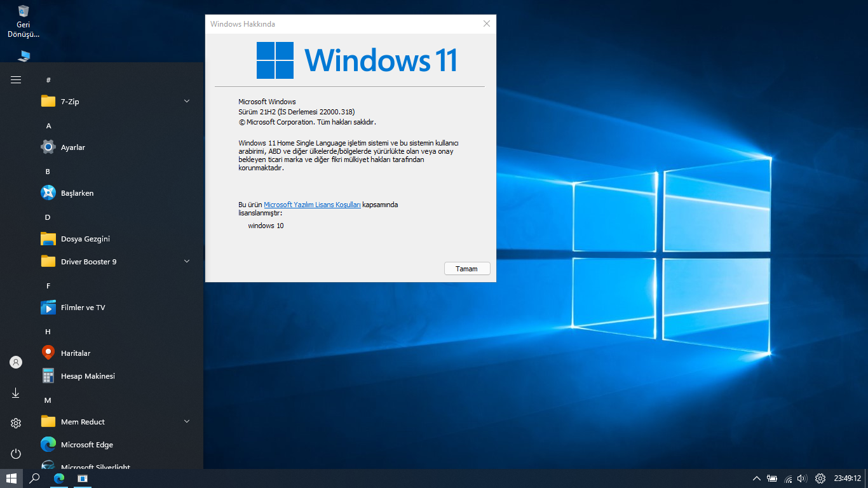
Task: Switch to Microsoft Edge on the taskbar
Action: tap(59, 478)
